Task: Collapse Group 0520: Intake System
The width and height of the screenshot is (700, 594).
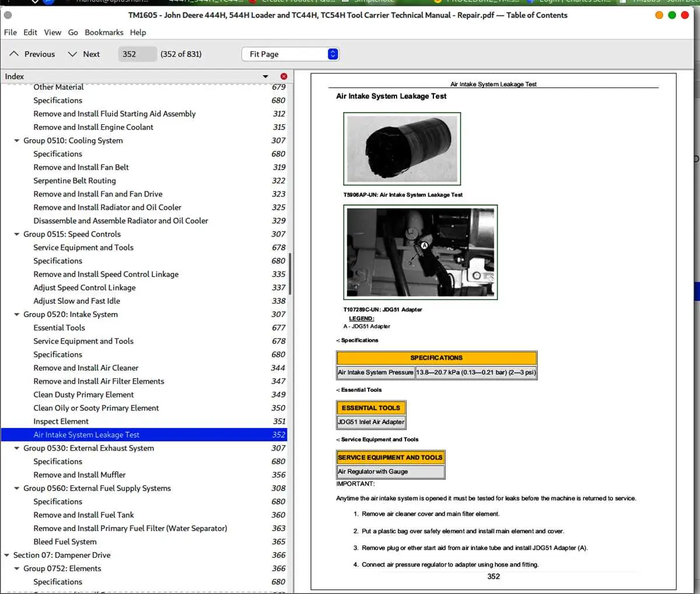Action: 17,314
